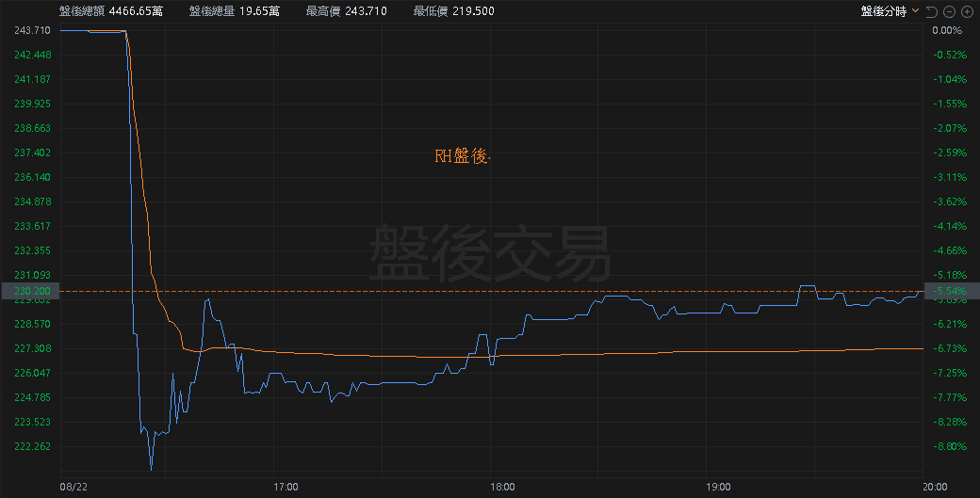The height and width of the screenshot is (498, 980).
Task: Click the 盤後總額 4466.65萬 value
Action: point(110,11)
